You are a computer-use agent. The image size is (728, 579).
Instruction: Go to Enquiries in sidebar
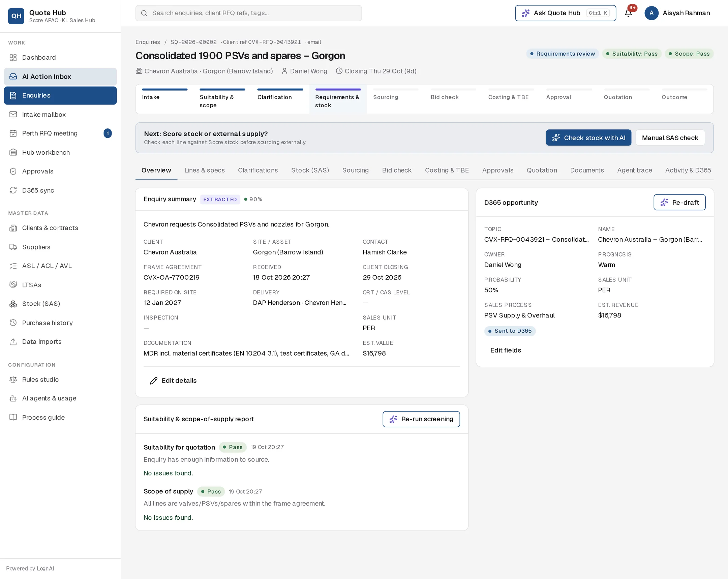point(60,95)
